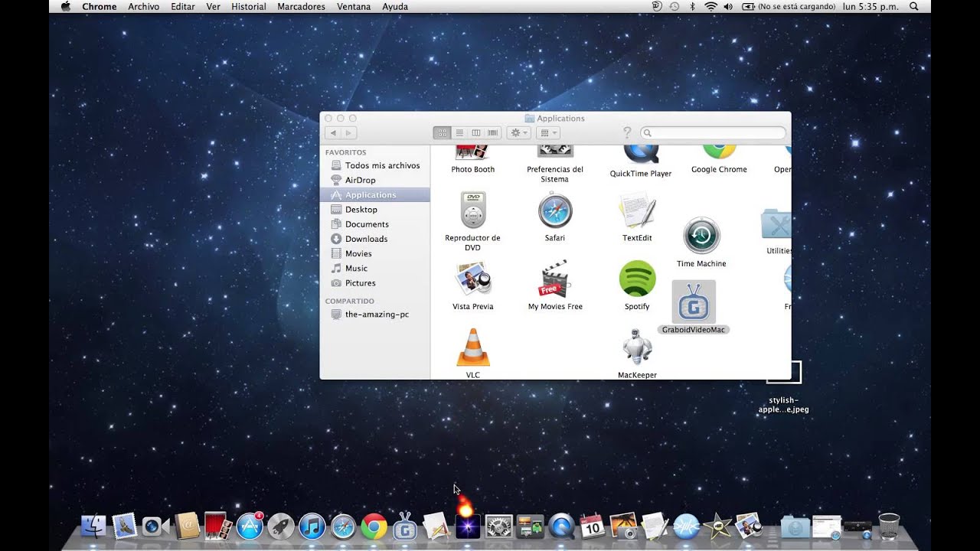980x551 pixels.
Task: Go forward in Finder window
Action: [x=349, y=133]
